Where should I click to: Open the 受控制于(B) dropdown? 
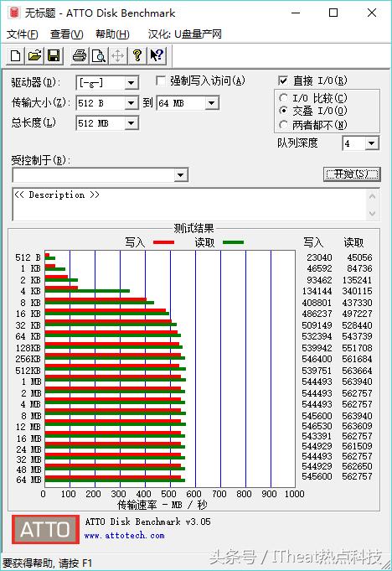tap(180, 175)
